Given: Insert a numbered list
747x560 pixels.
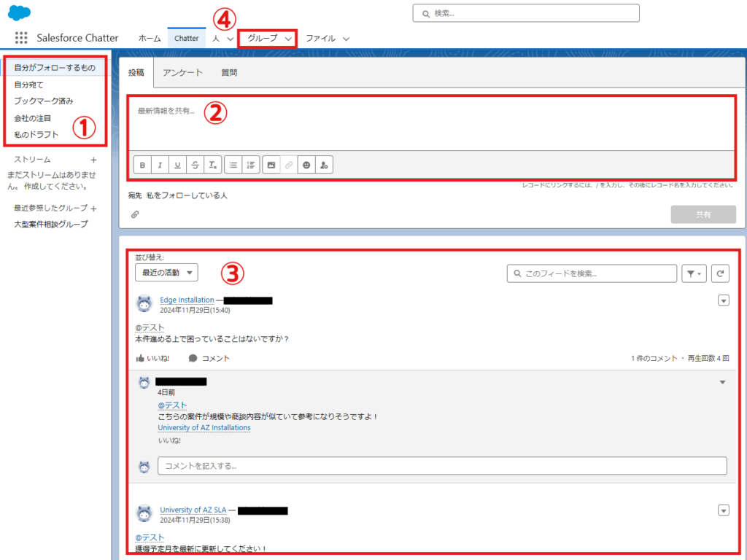Looking at the screenshot, I should 251,165.
